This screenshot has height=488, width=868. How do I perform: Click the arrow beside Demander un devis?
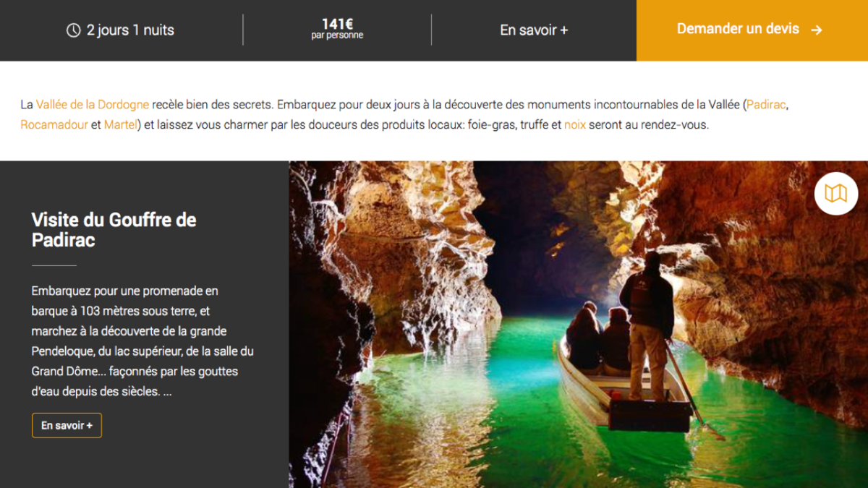point(817,30)
